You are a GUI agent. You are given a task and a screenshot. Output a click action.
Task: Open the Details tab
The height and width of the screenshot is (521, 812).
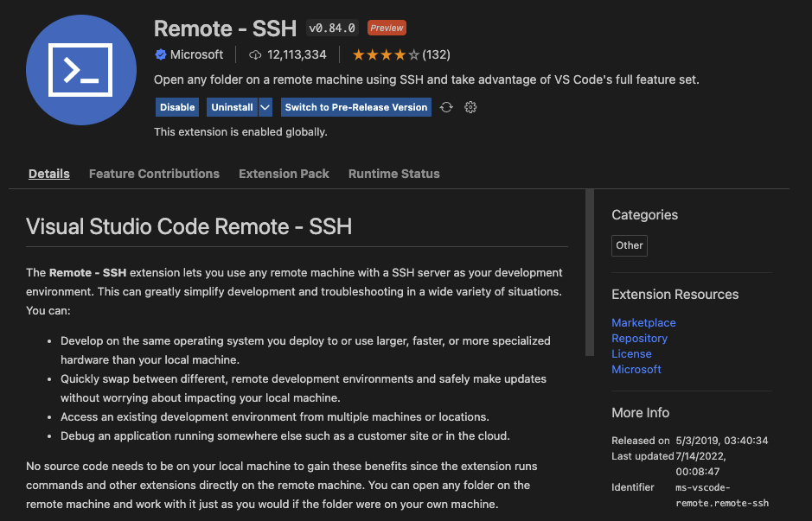point(49,174)
